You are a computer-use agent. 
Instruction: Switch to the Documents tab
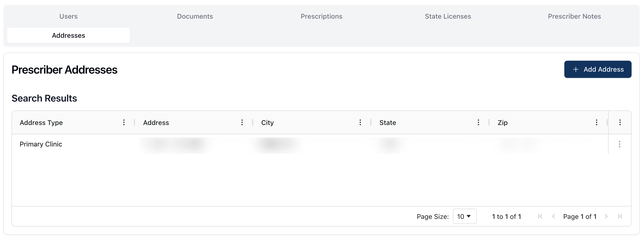(195, 16)
